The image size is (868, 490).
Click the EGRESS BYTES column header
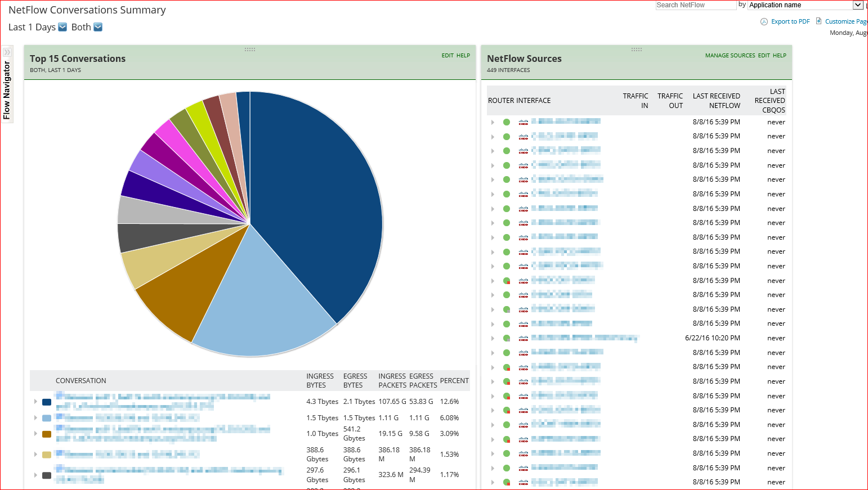point(355,381)
